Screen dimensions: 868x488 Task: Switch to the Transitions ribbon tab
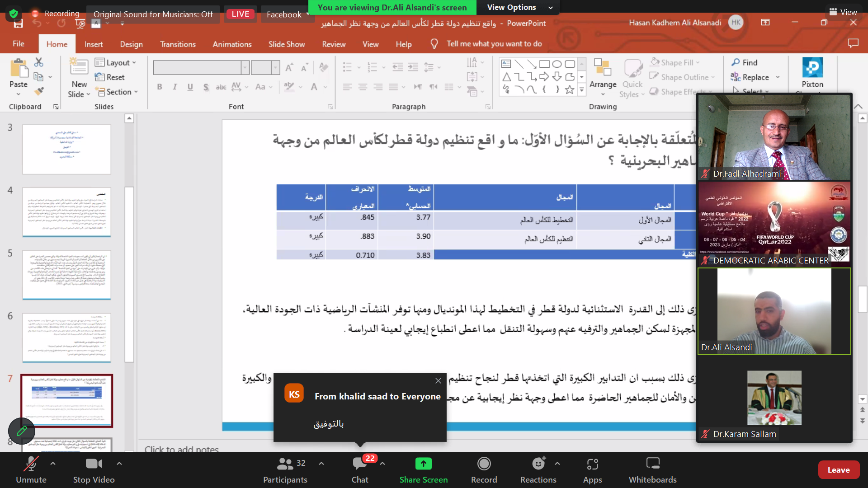tap(178, 44)
